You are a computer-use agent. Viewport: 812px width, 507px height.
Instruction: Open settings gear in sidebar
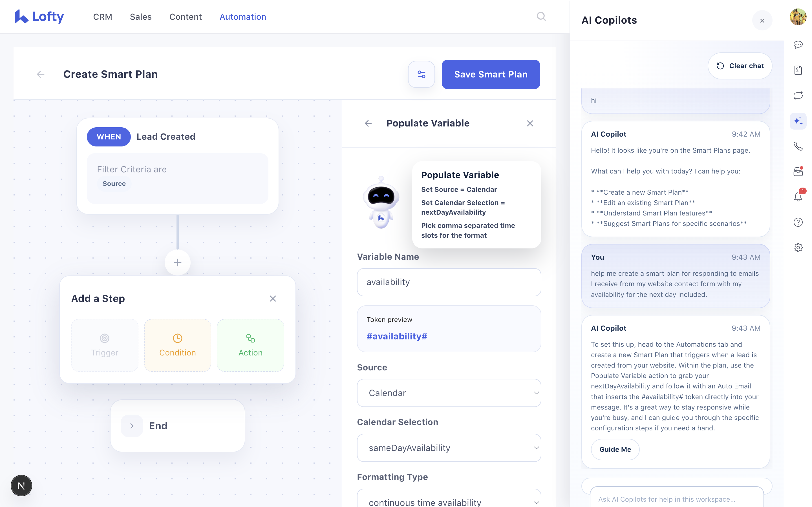click(798, 248)
